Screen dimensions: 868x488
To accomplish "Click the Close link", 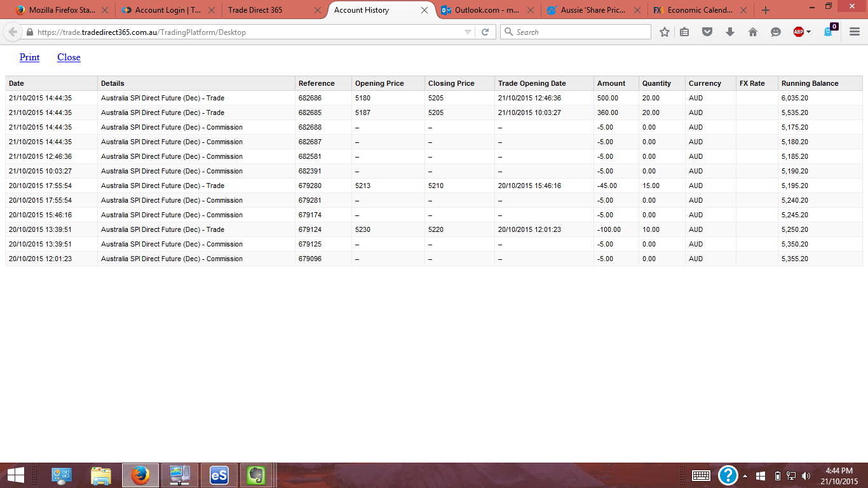I will (x=69, y=57).
